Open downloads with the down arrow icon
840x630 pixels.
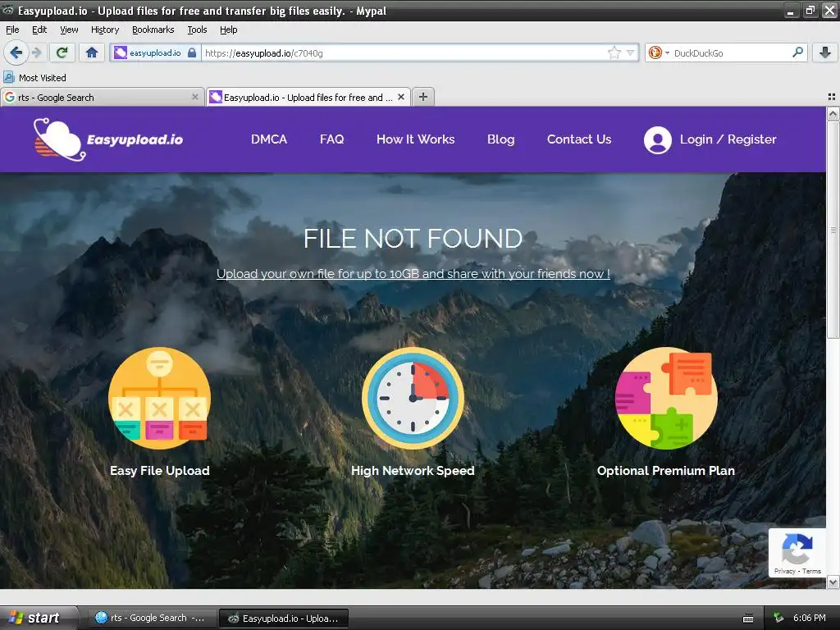(825, 52)
